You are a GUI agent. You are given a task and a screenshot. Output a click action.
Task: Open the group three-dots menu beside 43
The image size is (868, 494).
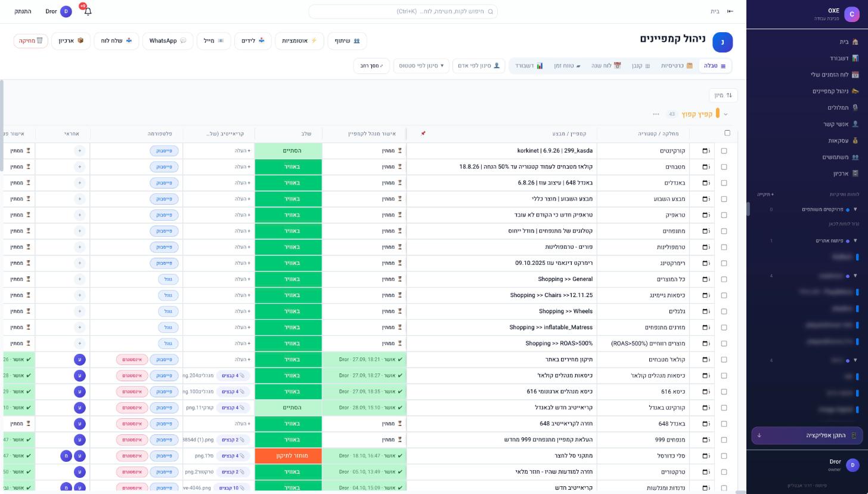[x=656, y=114]
